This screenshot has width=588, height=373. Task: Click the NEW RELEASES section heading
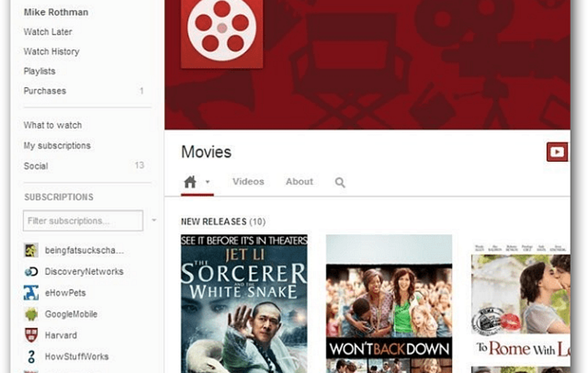[x=223, y=222]
